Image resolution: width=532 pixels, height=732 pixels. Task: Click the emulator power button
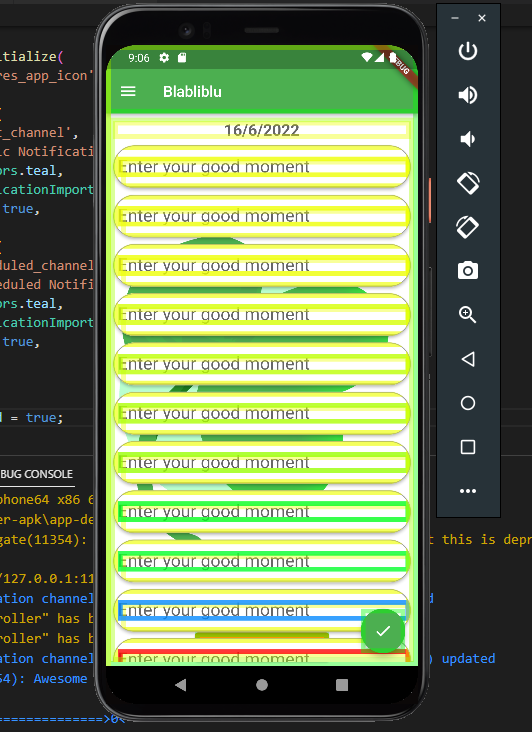coord(468,51)
